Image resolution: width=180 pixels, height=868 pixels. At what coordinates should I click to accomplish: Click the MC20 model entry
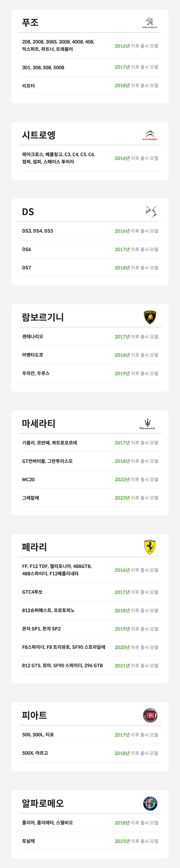pos(28,479)
